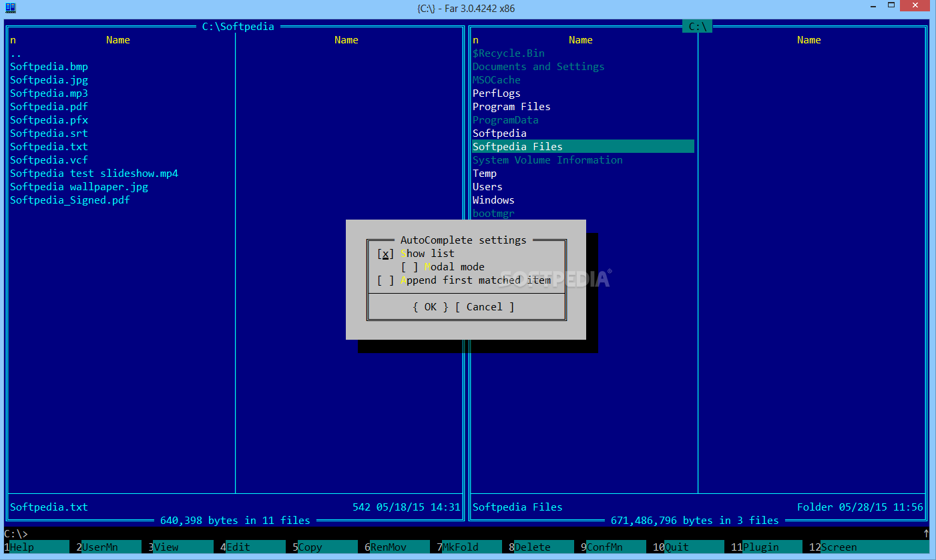Viewport: 936px width, 560px height.
Task: Select Softpedia.pfx file
Action: pos(49,120)
